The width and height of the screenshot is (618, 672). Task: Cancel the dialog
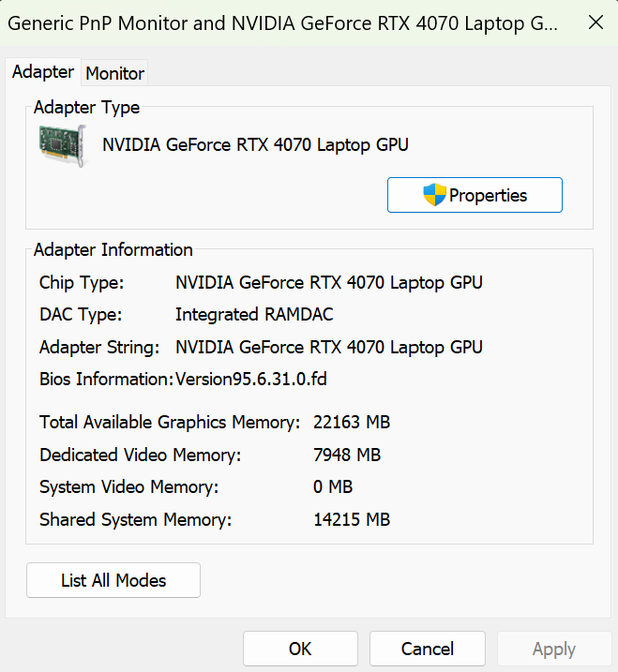427,649
